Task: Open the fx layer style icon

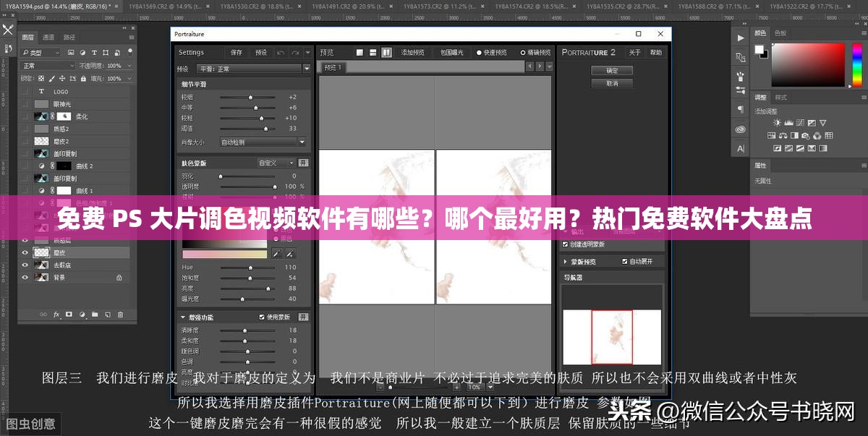Action: (56, 315)
